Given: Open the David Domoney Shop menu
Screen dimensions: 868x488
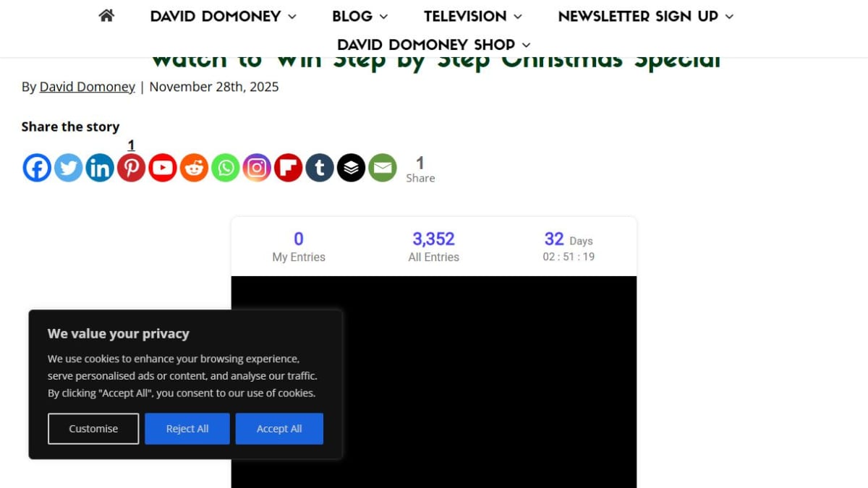Looking at the screenshot, I should click(434, 44).
